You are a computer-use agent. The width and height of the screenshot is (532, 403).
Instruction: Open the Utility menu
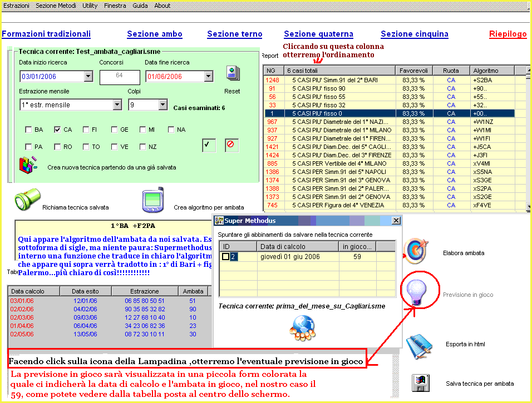point(90,6)
